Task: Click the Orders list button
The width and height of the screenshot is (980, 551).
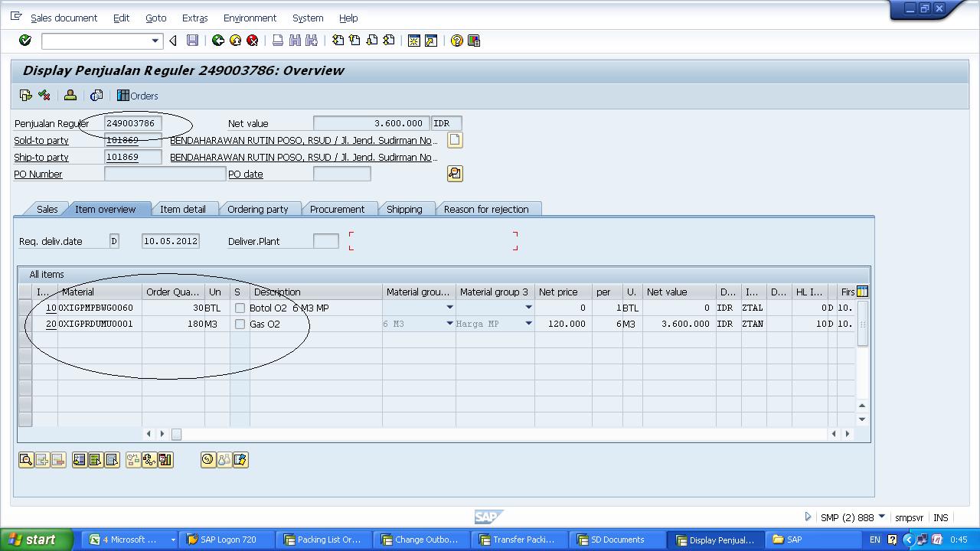Action: point(138,96)
